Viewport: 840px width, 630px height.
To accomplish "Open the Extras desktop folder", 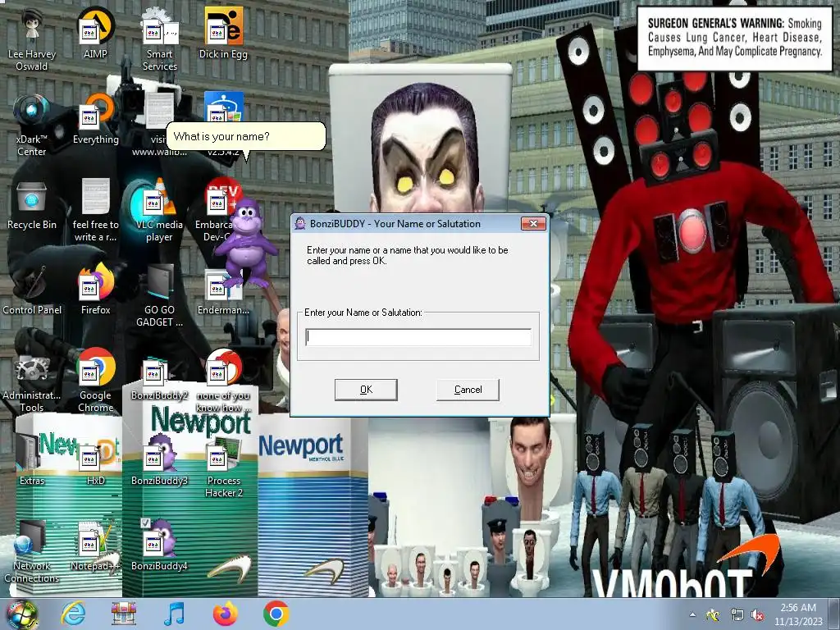I will click(x=32, y=459).
